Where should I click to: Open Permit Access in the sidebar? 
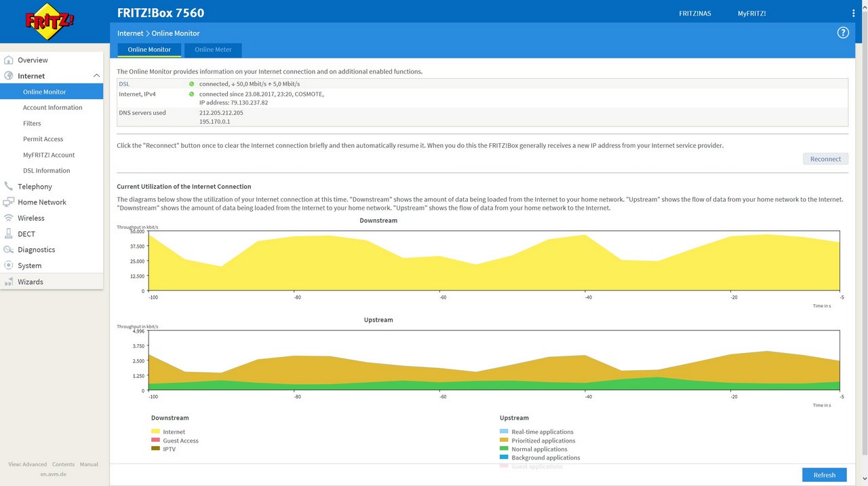[43, 139]
